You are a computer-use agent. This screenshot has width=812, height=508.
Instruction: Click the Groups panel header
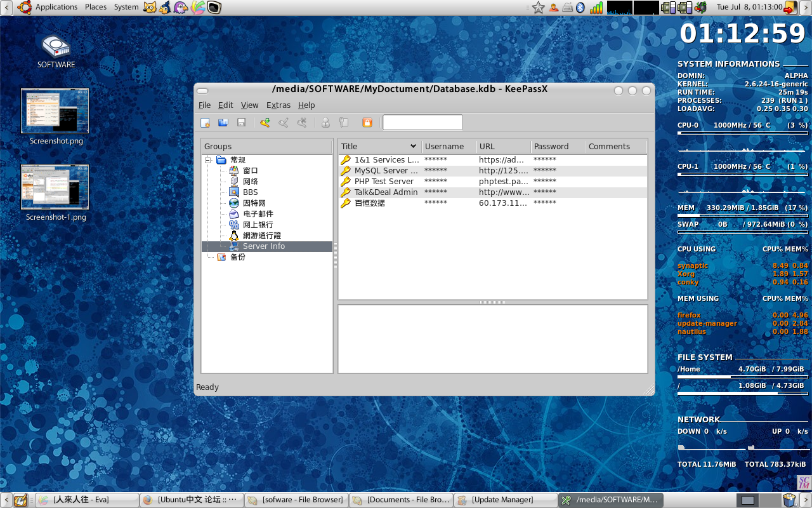point(267,147)
